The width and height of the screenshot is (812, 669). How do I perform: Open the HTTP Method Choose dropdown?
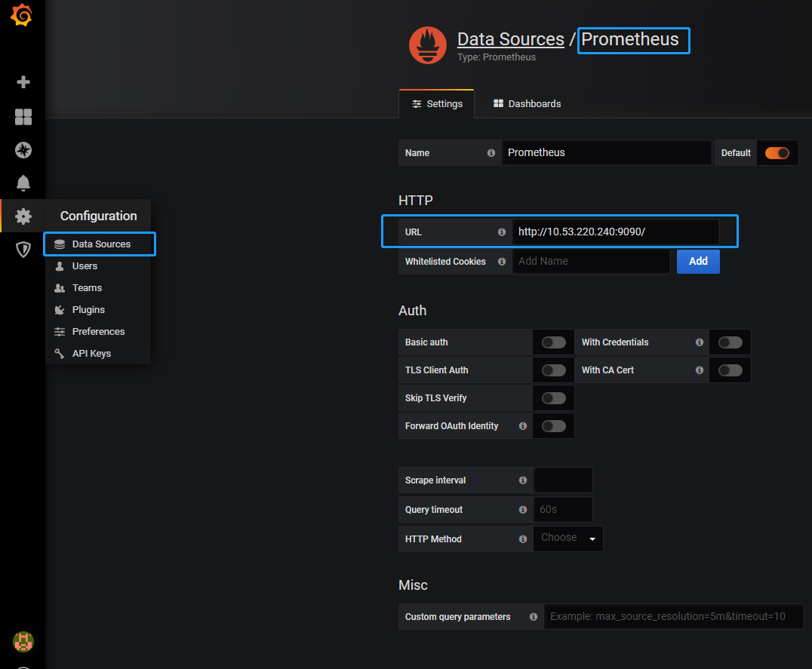point(568,539)
